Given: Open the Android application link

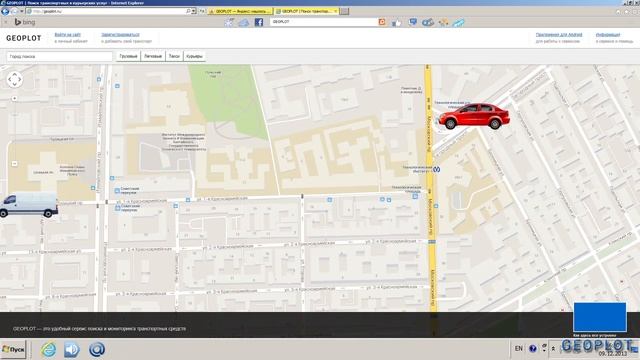Looking at the screenshot, I should 559,35.
